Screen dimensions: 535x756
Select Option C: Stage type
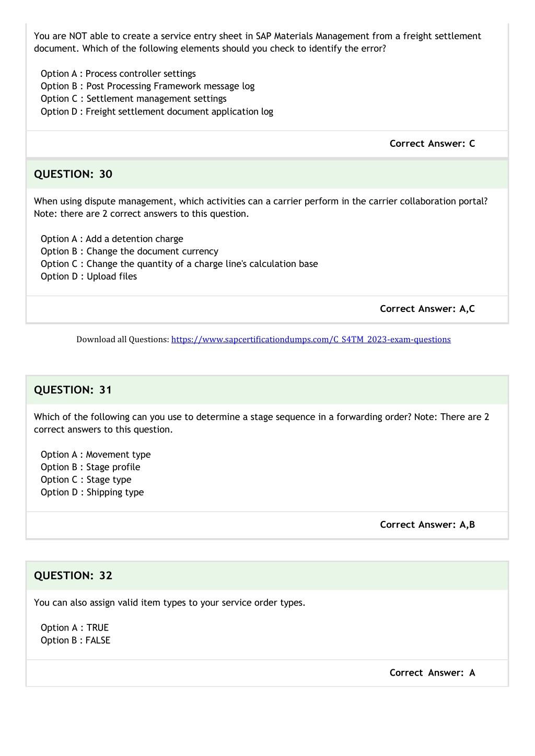(86, 480)
